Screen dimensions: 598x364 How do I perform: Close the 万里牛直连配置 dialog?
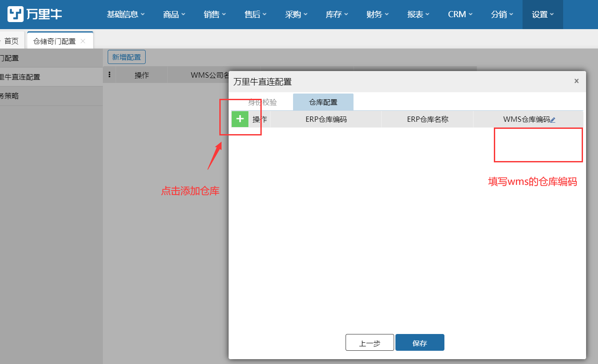pyautogui.click(x=576, y=81)
